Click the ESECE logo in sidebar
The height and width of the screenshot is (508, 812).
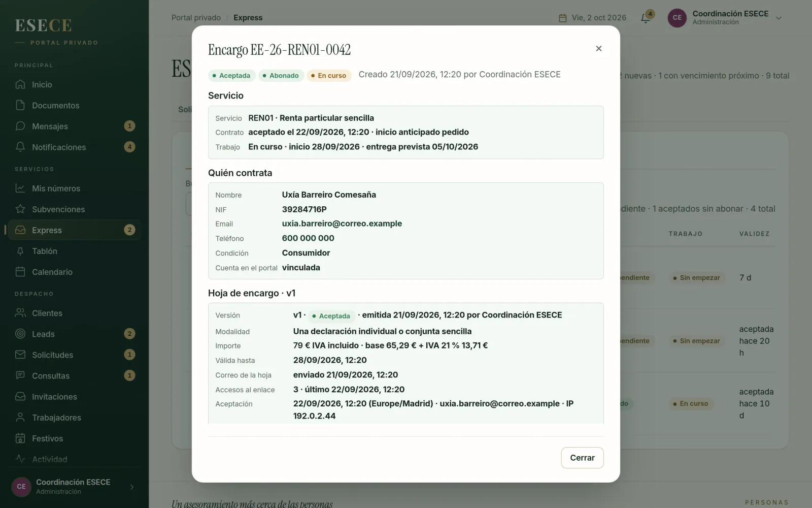tap(43, 25)
